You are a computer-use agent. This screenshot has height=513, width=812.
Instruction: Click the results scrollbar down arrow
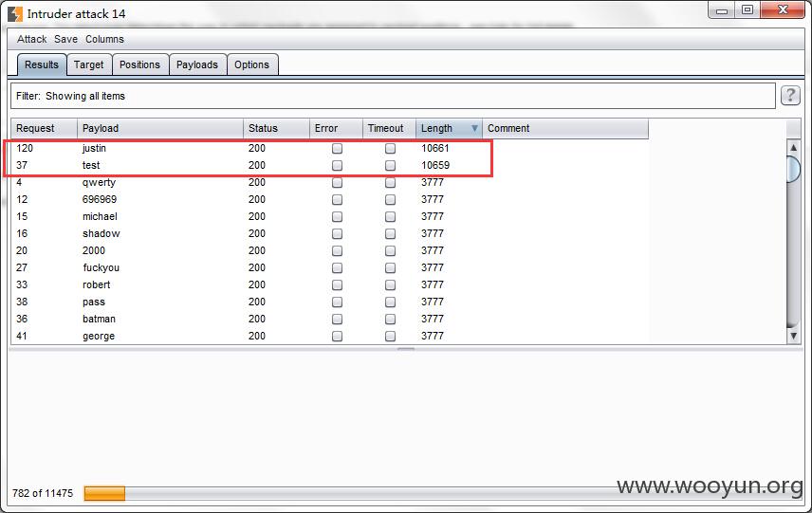(x=793, y=336)
